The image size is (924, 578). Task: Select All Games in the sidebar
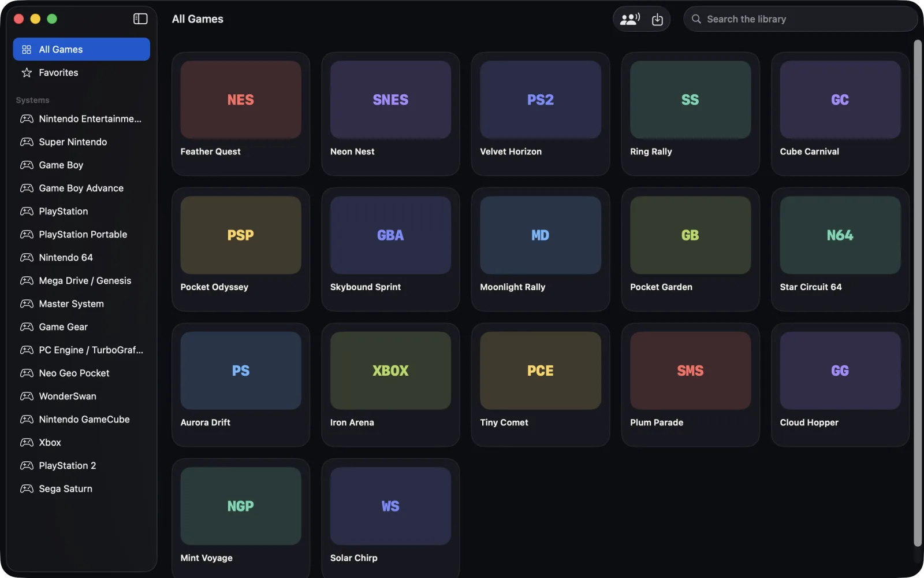pyautogui.click(x=81, y=49)
